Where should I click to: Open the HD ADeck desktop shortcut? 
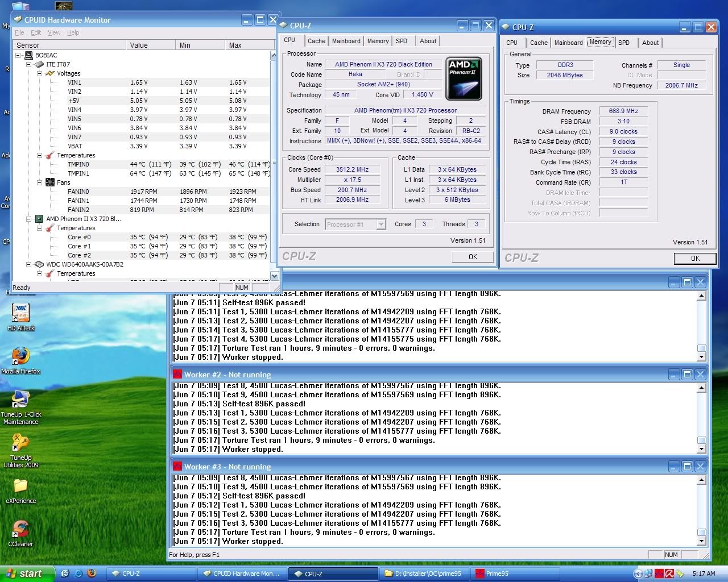click(x=20, y=313)
